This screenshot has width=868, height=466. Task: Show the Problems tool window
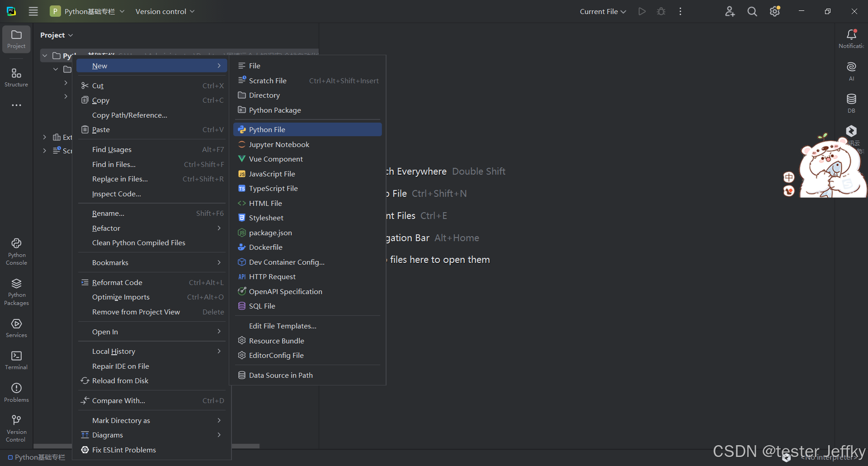click(x=16, y=392)
